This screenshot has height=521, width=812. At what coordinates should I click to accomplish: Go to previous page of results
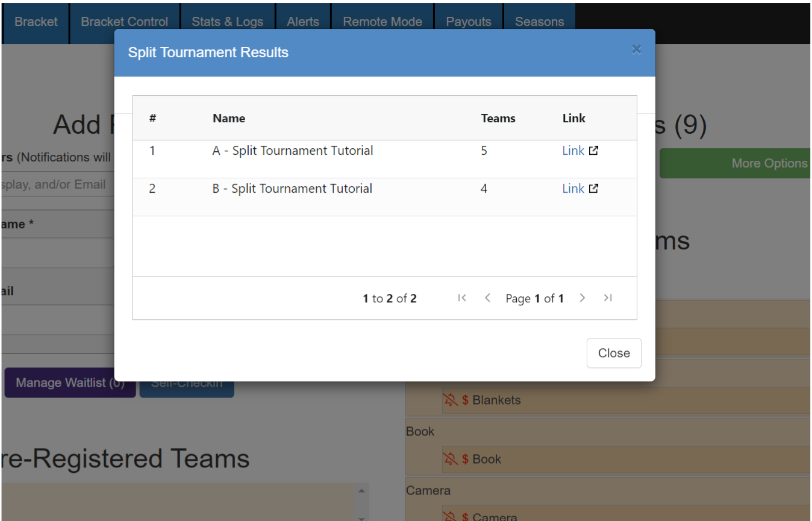488,298
